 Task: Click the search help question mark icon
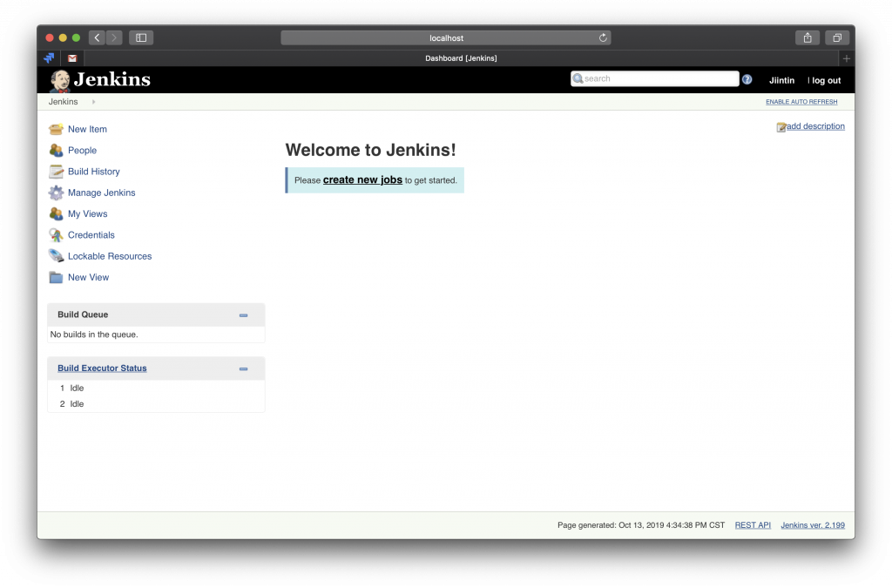point(747,79)
